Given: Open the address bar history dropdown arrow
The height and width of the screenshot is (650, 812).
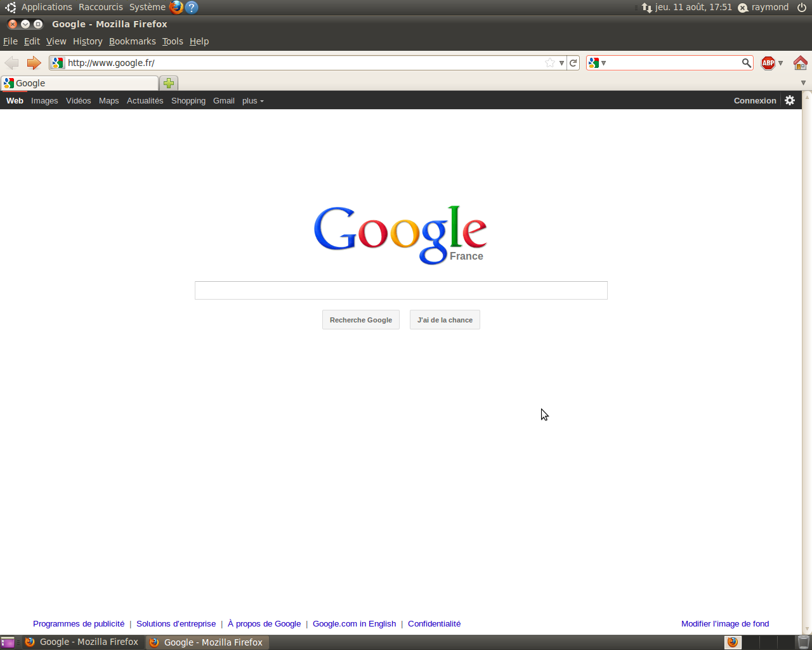Looking at the screenshot, I should pos(561,63).
